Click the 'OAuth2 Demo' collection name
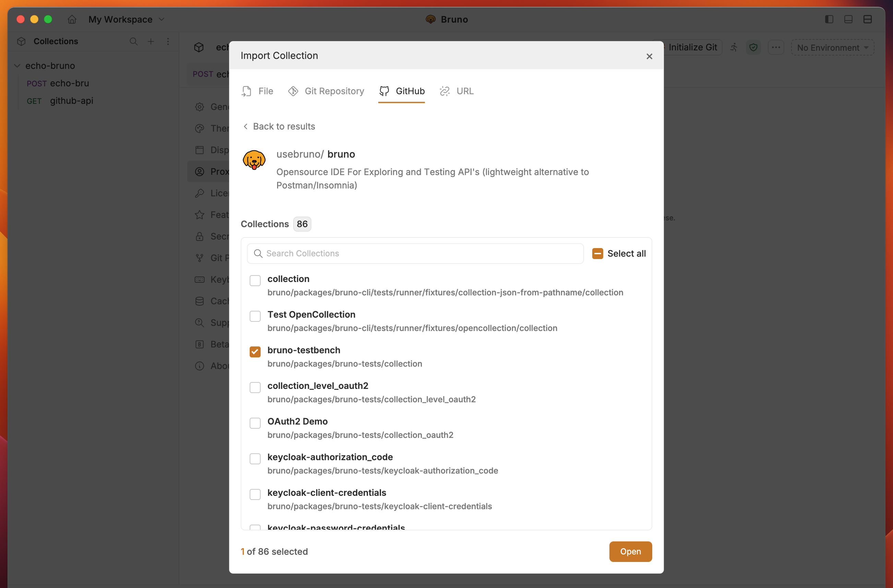Screen dimensions: 893x588 (297, 421)
